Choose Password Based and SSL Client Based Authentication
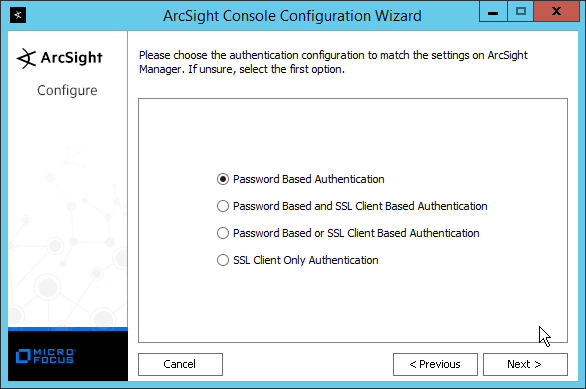The width and height of the screenshot is (586, 389). pos(223,206)
